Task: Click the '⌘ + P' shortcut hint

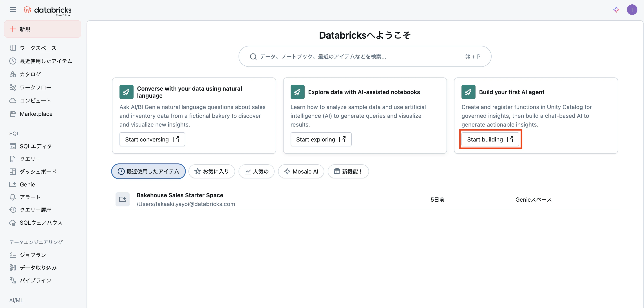Action: tap(472, 57)
